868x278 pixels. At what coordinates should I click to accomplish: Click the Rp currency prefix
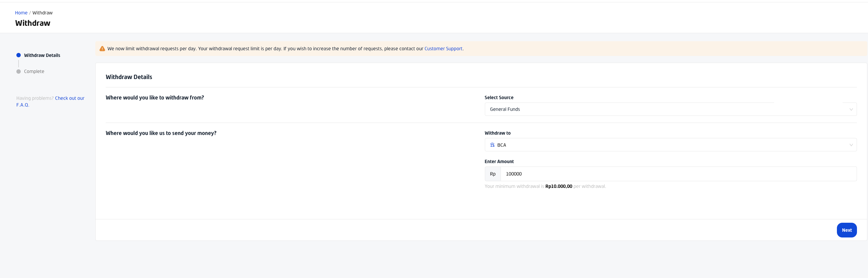pos(493,174)
